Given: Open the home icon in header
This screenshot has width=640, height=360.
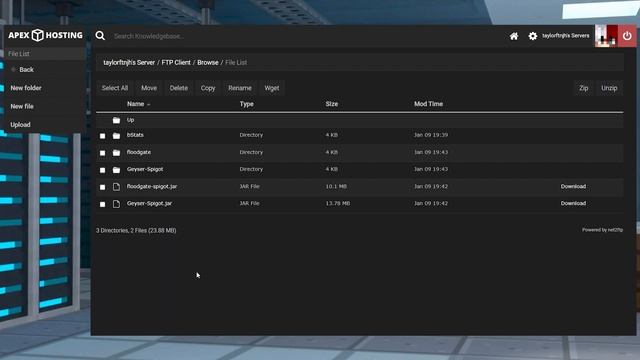Looking at the screenshot, I should tap(514, 36).
